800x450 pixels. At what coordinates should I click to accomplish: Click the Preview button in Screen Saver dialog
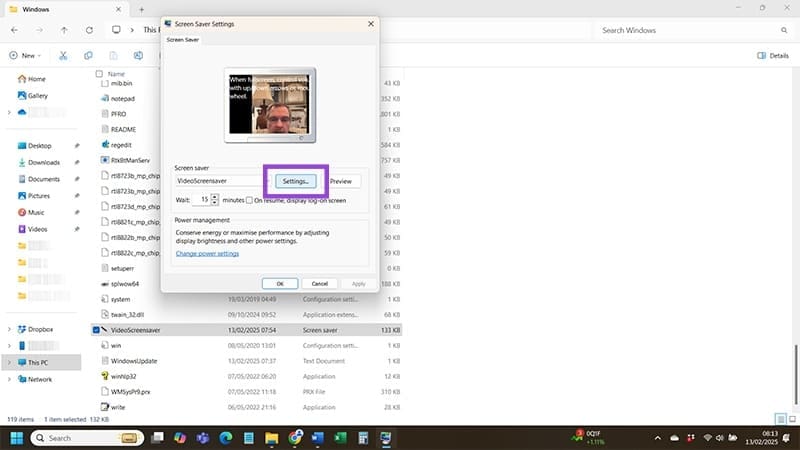[341, 181]
